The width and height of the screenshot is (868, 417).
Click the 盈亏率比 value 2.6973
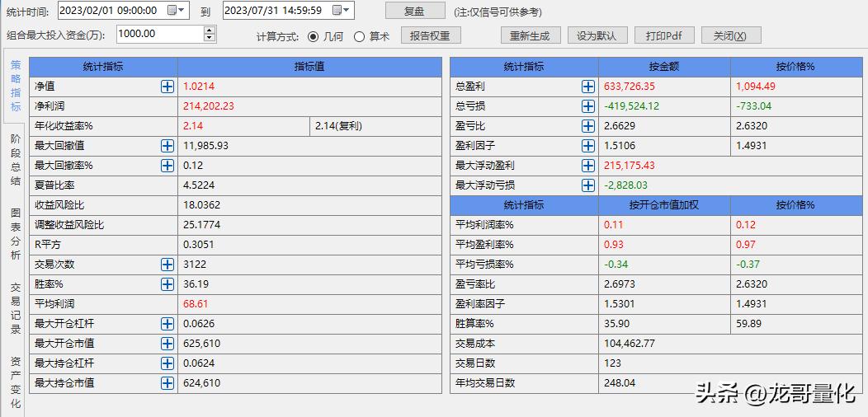coord(620,284)
